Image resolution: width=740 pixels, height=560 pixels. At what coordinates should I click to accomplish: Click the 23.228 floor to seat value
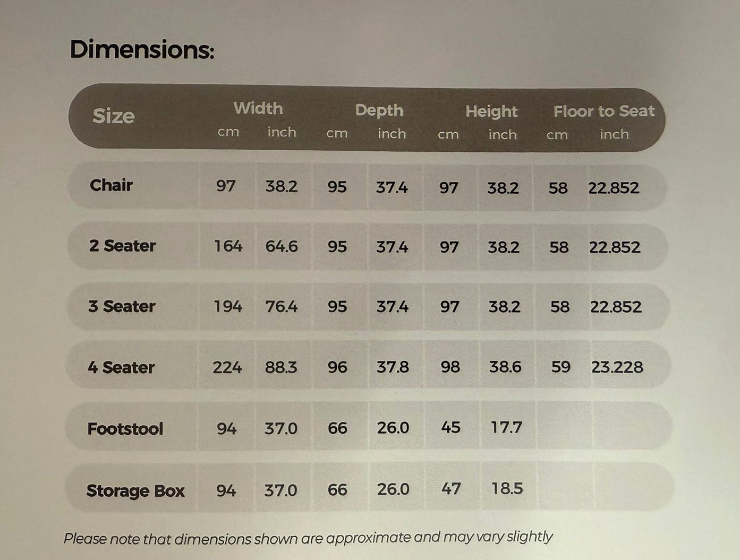(617, 367)
